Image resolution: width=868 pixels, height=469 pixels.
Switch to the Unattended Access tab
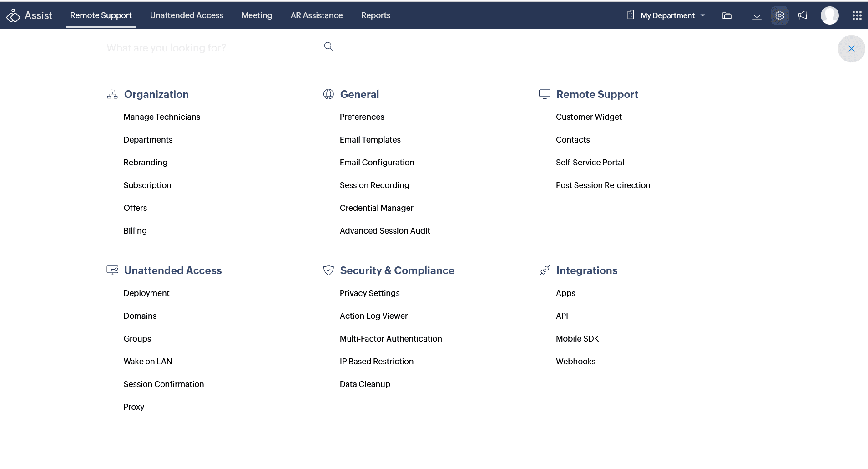pos(187,15)
